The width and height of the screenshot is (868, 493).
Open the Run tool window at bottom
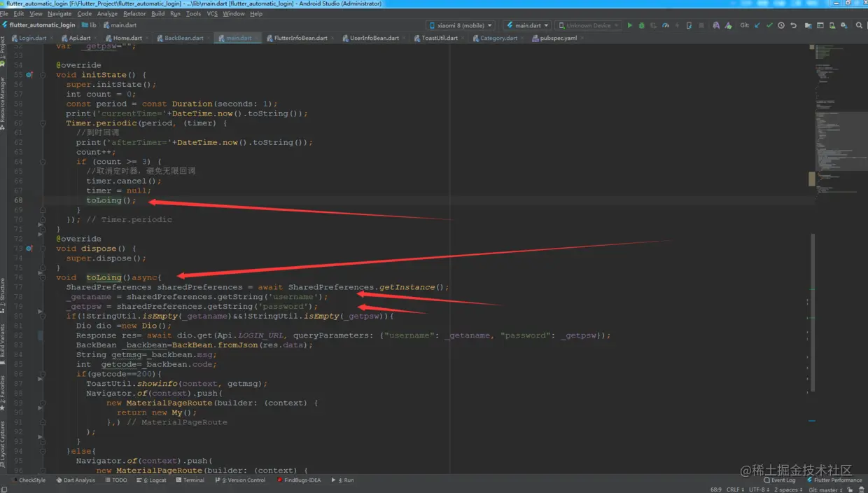pos(343,480)
